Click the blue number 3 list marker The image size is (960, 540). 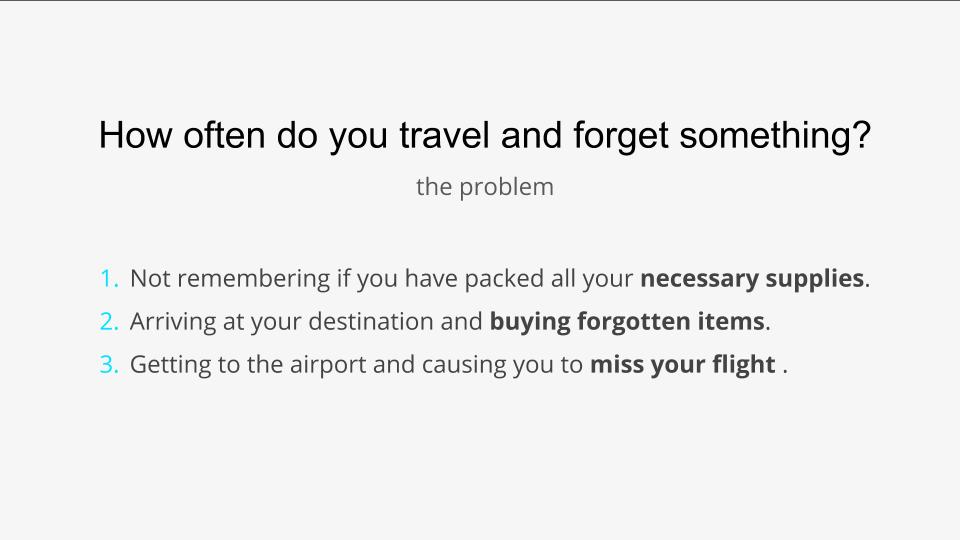tap(109, 364)
